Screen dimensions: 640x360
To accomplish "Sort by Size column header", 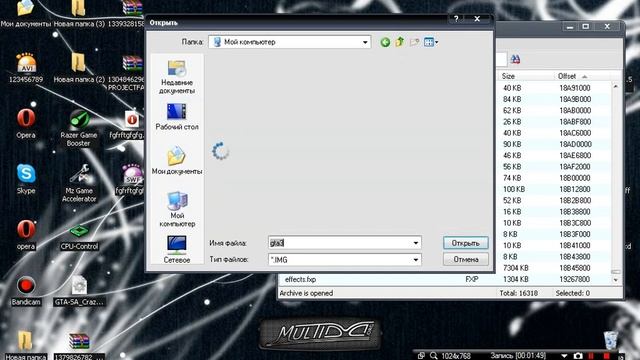I will (x=508, y=76).
